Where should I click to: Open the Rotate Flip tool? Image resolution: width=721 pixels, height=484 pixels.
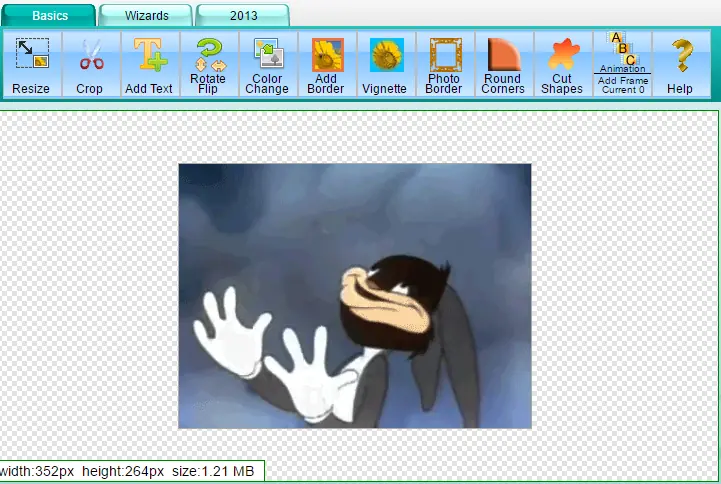[208, 64]
